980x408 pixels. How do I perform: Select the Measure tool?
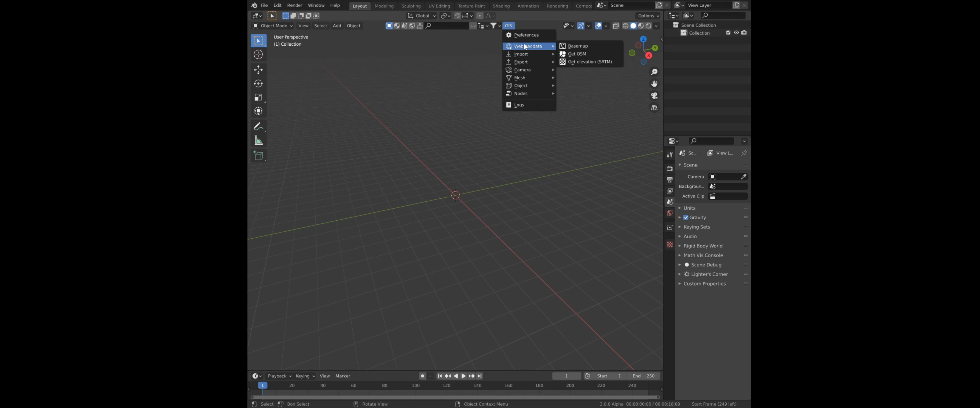click(258, 141)
